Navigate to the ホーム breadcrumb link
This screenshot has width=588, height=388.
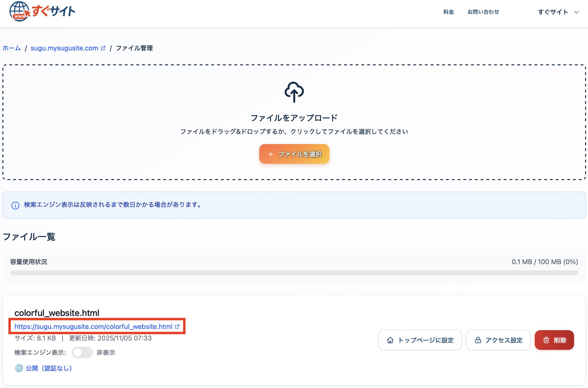click(x=11, y=48)
